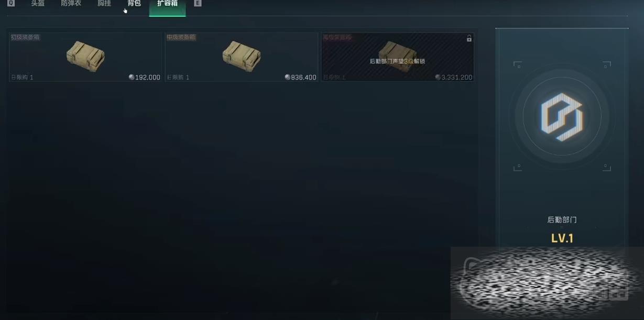The image size is (644, 320).
Task: Click the lock icon on 高级装备箱
Action: 469,38
